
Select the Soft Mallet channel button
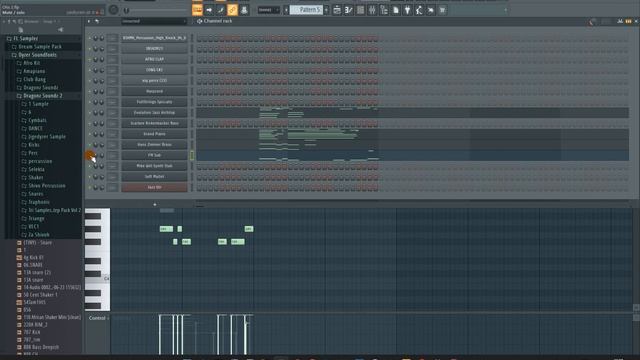(x=154, y=177)
